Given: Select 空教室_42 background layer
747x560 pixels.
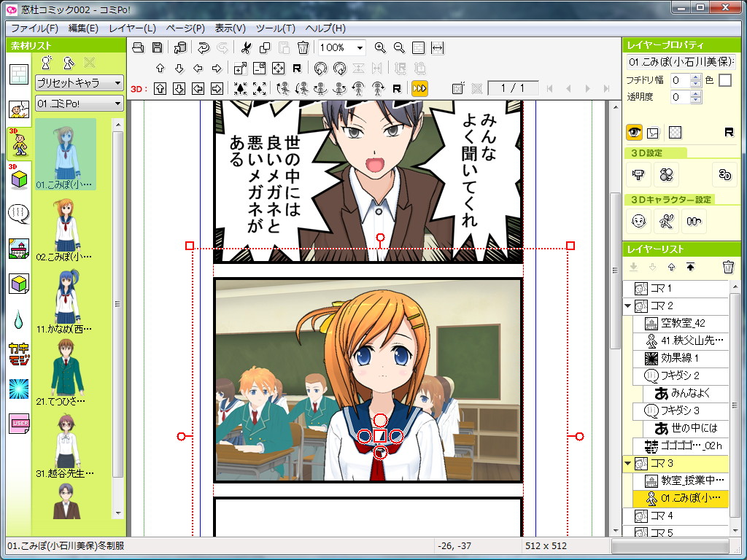Looking at the screenshot, I should 681,323.
